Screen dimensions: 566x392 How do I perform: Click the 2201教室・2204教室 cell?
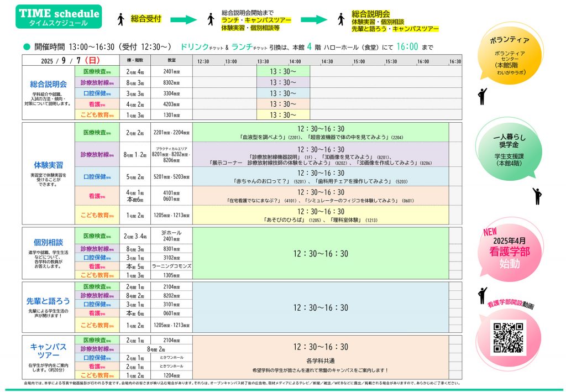pyautogui.click(x=171, y=133)
